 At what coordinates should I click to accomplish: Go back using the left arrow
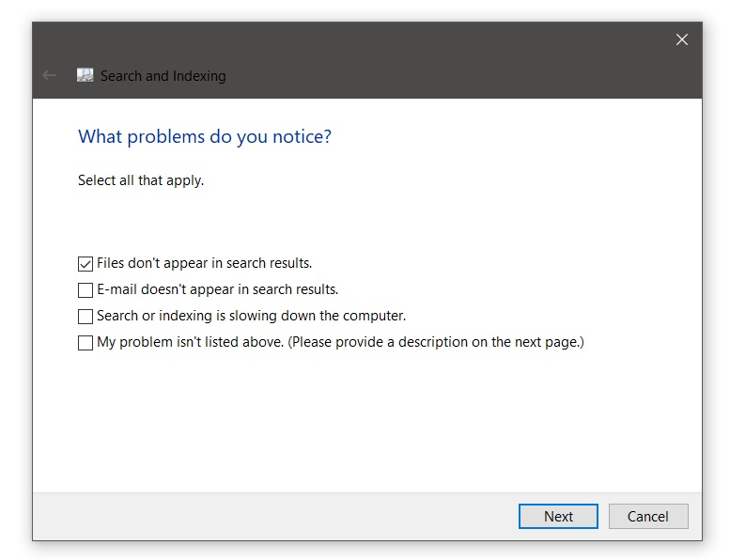pyautogui.click(x=49, y=75)
